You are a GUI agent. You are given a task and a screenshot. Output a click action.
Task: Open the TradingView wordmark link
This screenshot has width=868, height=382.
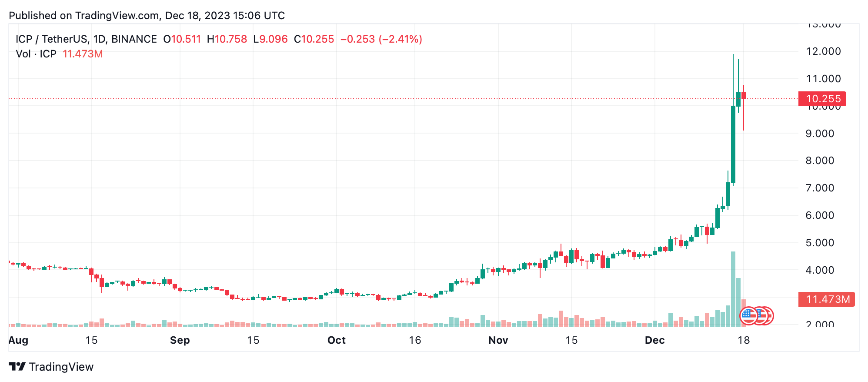61,367
